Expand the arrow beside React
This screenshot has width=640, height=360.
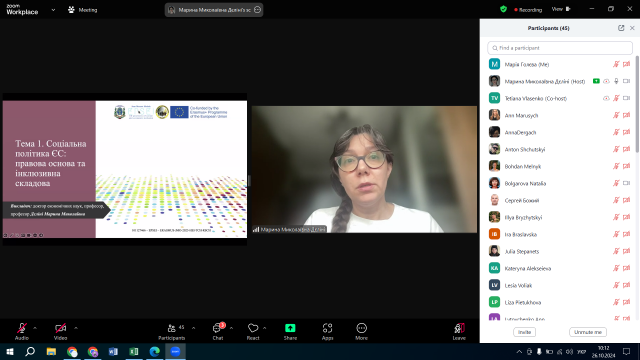click(x=264, y=328)
